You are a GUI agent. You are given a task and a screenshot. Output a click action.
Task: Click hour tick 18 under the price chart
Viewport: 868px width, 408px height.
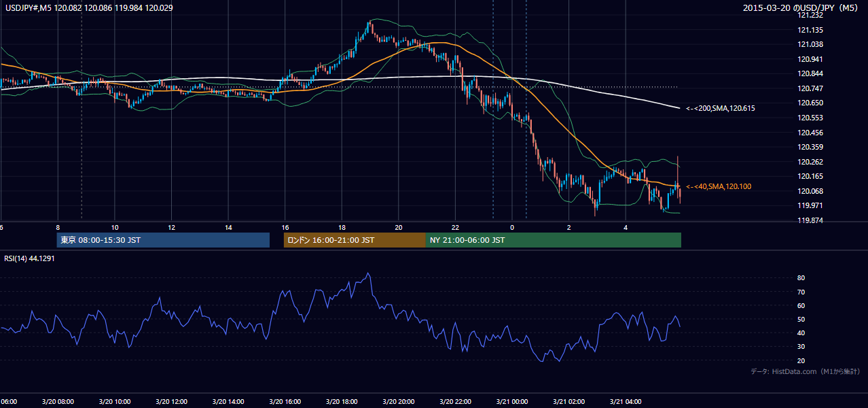[342, 228]
